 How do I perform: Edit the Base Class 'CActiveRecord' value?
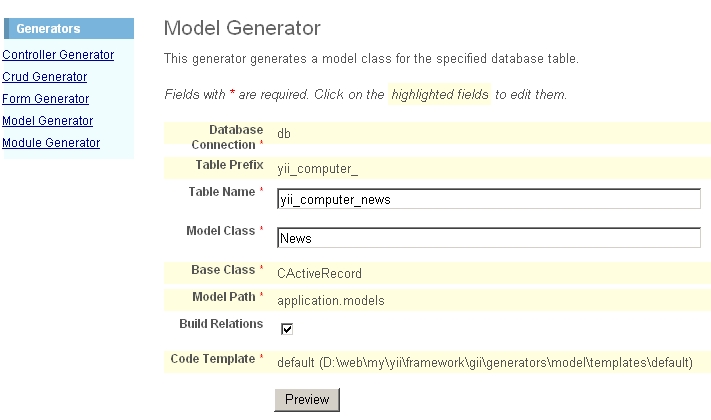319,273
